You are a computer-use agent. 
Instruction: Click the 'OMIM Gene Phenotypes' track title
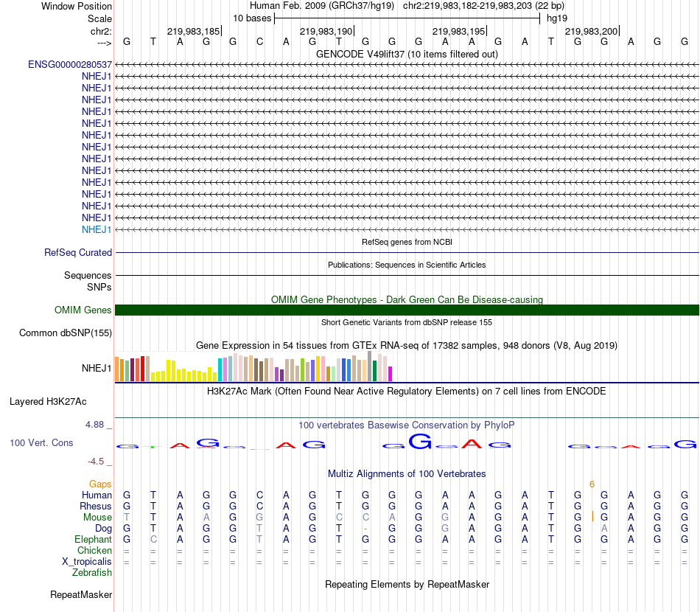[407, 300]
